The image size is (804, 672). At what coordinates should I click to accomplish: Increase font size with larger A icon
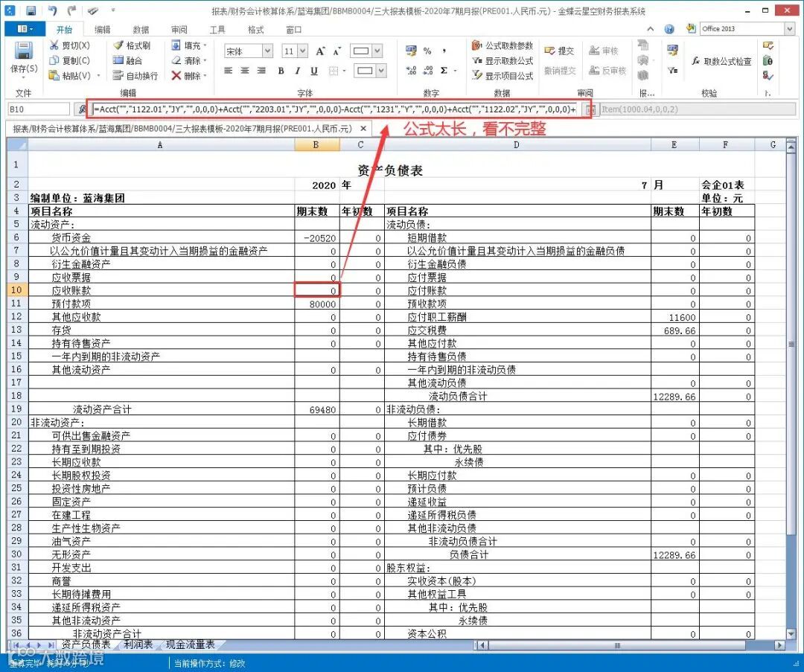(x=320, y=51)
